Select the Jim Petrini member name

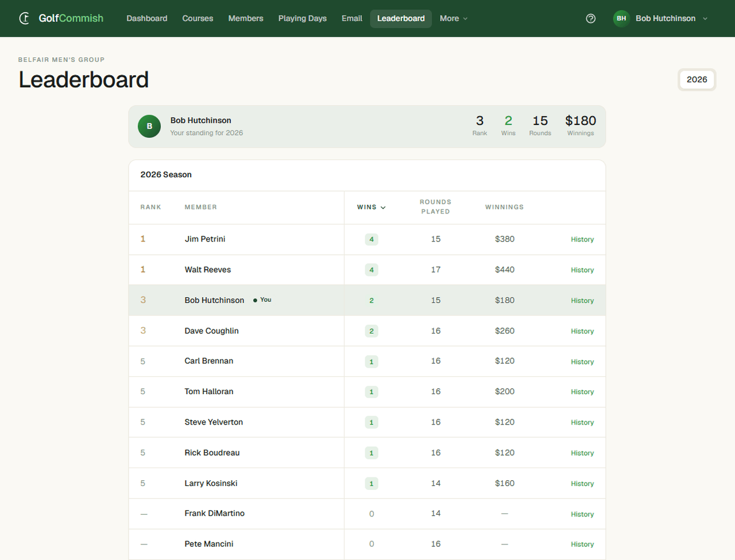[205, 239]
